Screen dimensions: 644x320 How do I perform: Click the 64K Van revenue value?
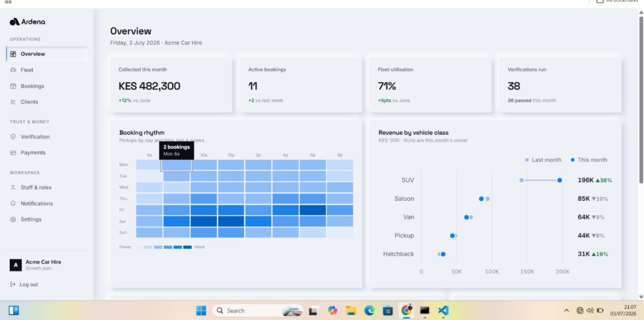pyautogui.click(x=584, y=217)
